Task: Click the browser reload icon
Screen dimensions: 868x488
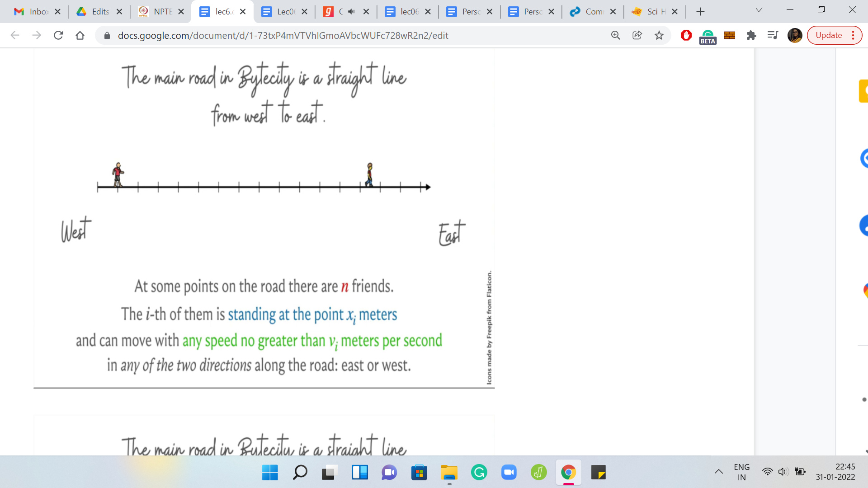Action: coord(58,35)
